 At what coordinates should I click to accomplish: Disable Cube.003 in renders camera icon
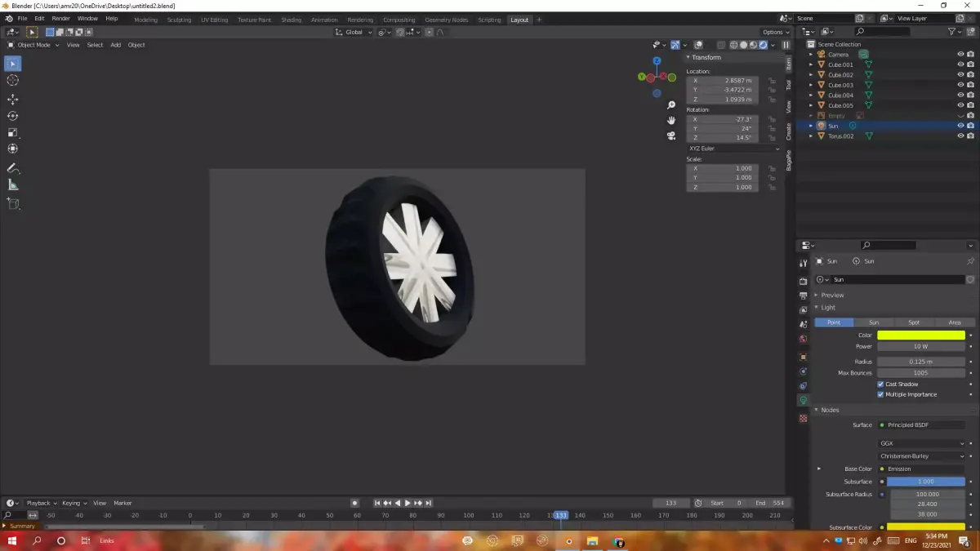point(970,85)
